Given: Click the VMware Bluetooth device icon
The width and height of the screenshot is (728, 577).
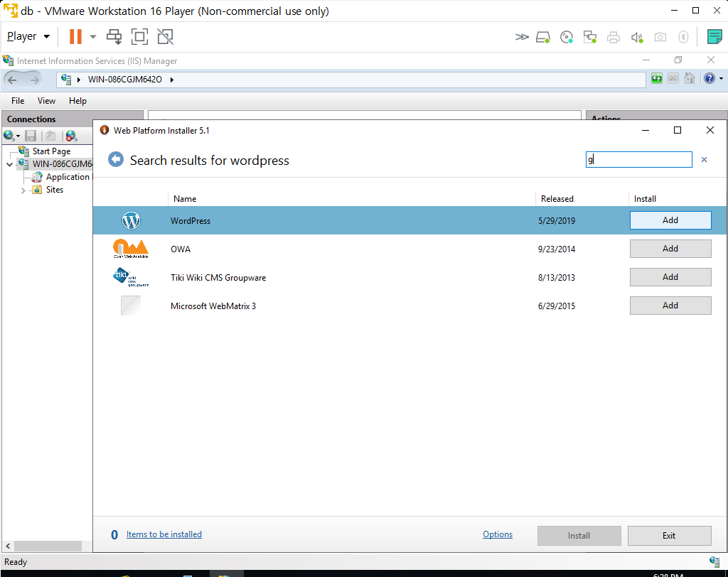Looking at the screenshot, I should 683,37.
